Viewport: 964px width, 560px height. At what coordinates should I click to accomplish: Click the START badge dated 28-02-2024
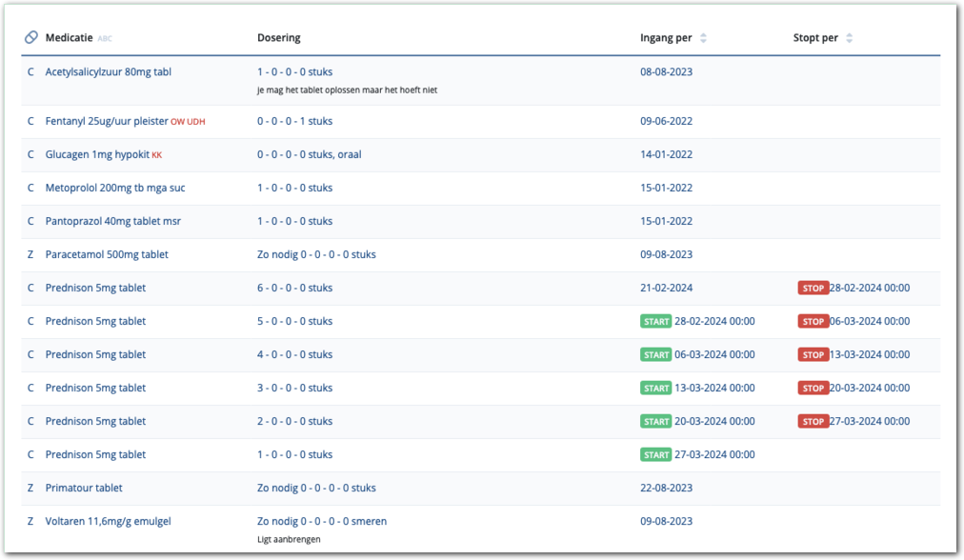656,322
